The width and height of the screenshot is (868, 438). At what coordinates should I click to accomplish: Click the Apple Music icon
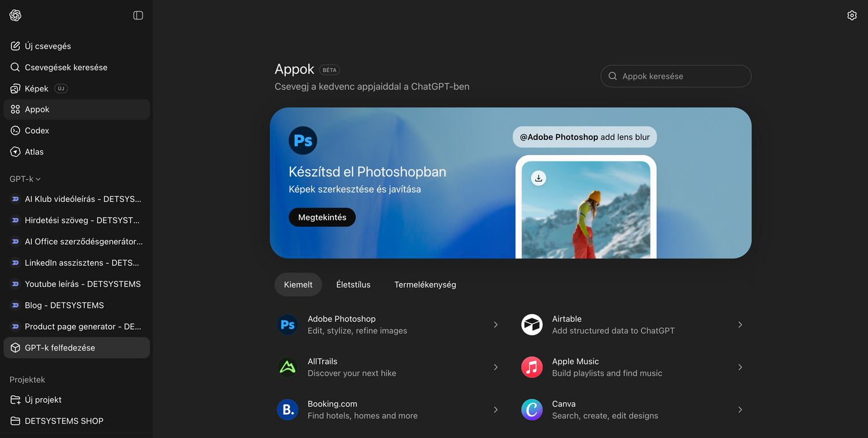532,367
